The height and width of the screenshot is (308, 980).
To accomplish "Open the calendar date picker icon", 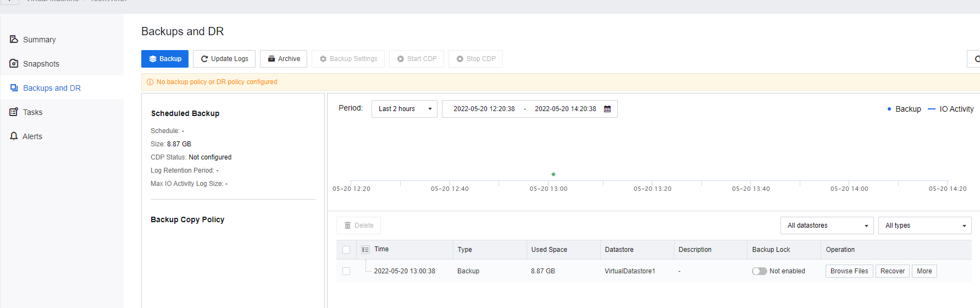I will point(607,109).
